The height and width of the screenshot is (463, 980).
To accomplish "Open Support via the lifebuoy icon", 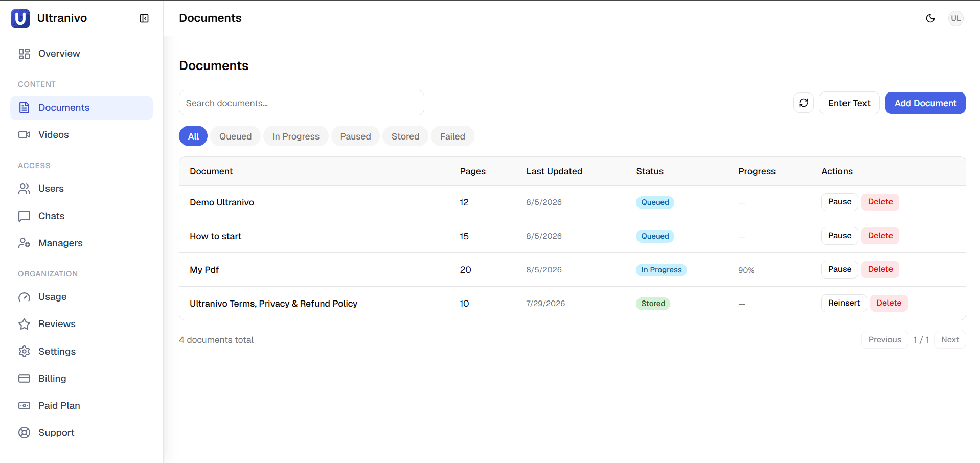I will (24, 433).
